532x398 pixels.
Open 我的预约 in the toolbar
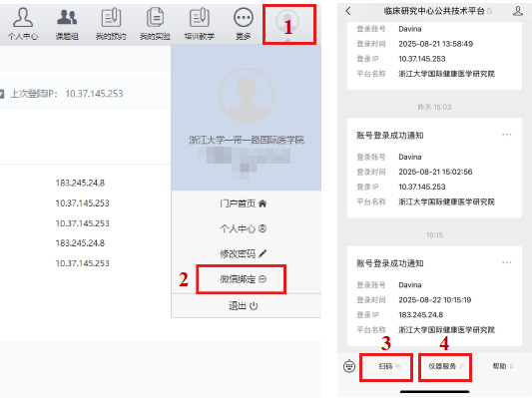111,23
